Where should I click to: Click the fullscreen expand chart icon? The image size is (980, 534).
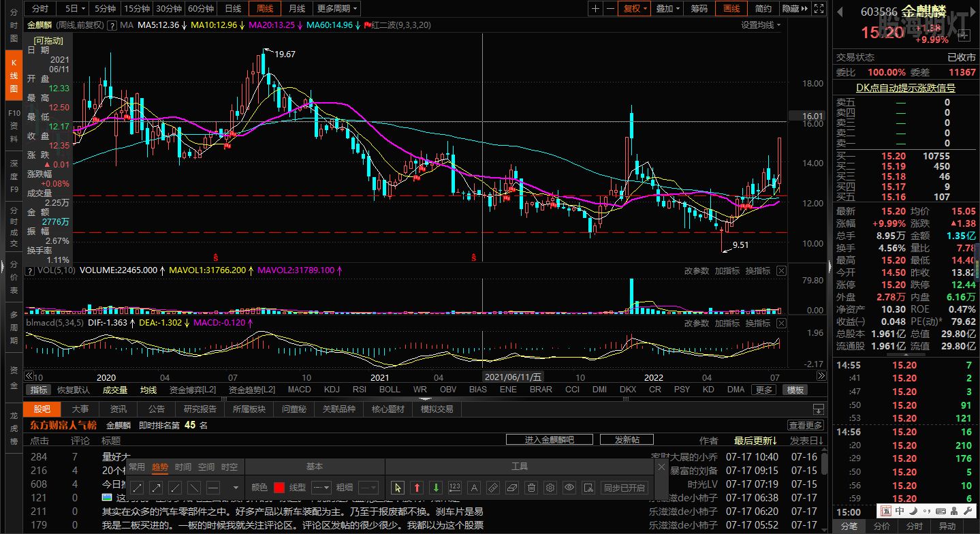click(x=820, y=8)
